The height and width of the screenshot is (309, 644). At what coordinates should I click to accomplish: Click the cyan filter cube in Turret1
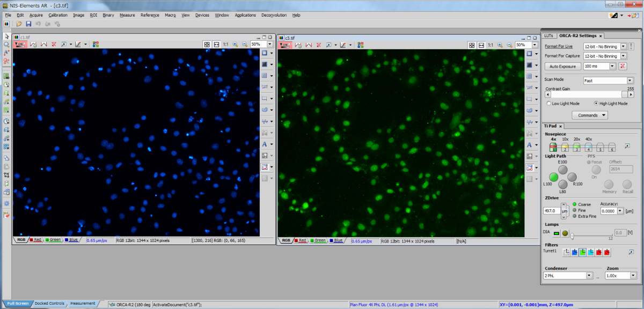coord(590,252)
